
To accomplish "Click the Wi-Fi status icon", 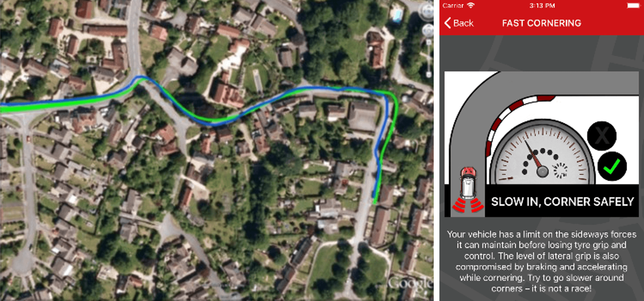I will click(471, 5).
